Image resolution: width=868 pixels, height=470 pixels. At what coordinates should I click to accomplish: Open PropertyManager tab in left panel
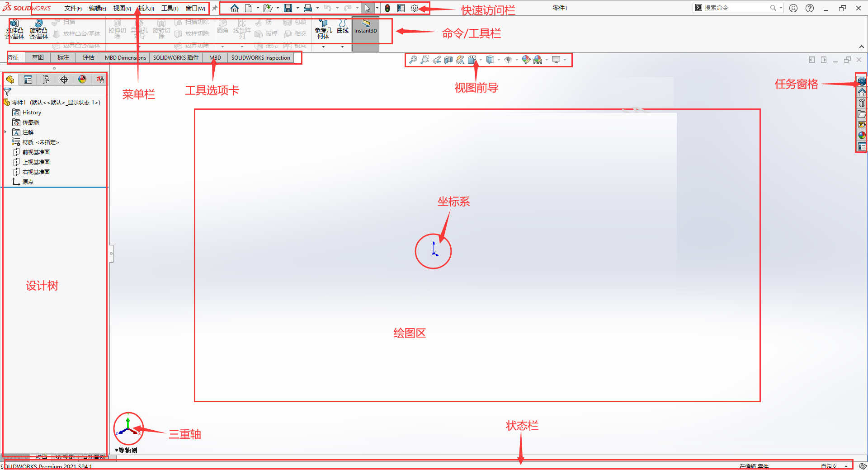(28, 80)
